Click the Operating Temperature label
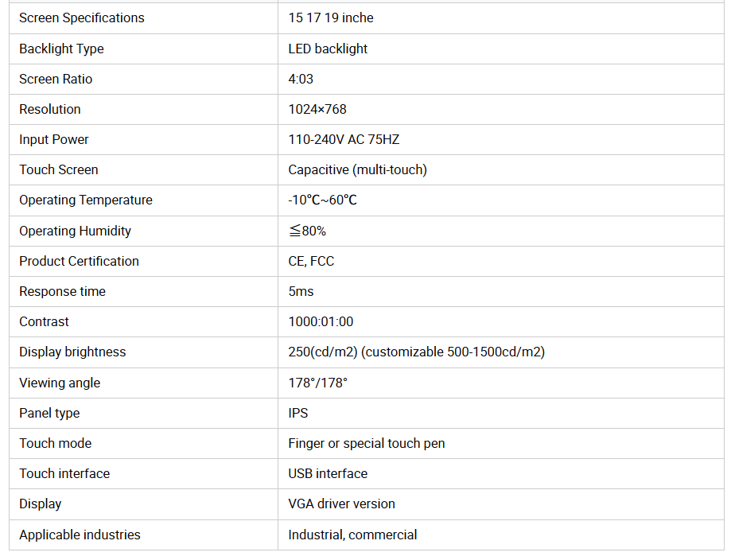Image resolution: width=731 pixels, height=560 pixels. tap(86, 200)
